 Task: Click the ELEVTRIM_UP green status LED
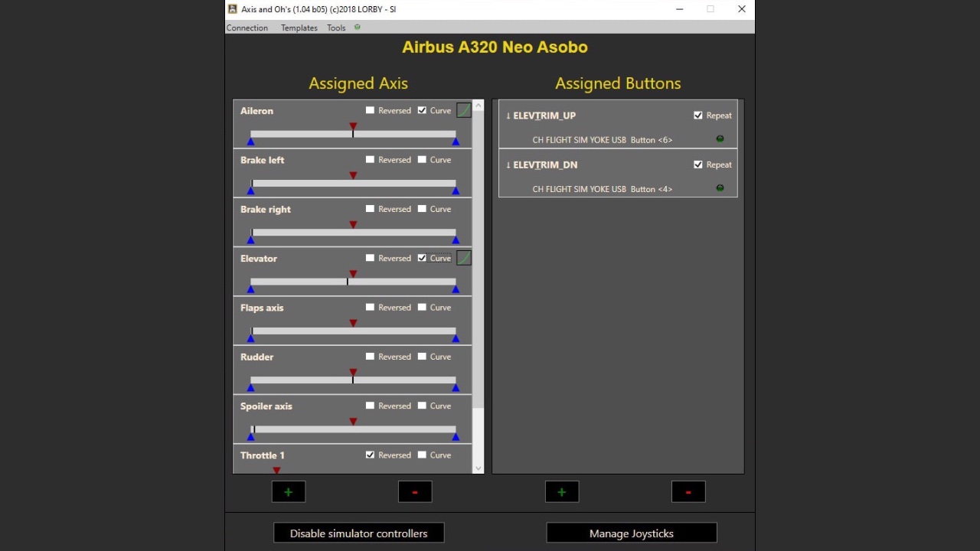coord(720,139)
